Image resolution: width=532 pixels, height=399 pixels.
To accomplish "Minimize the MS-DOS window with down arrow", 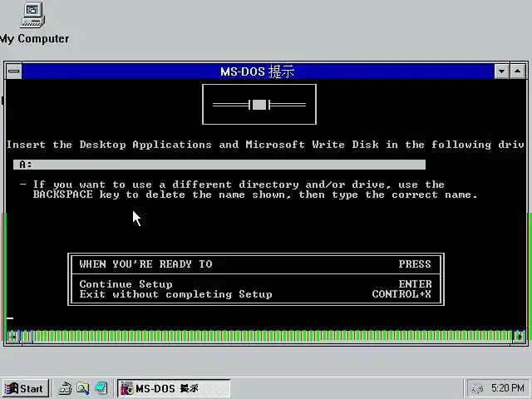I will click(501, 71).
